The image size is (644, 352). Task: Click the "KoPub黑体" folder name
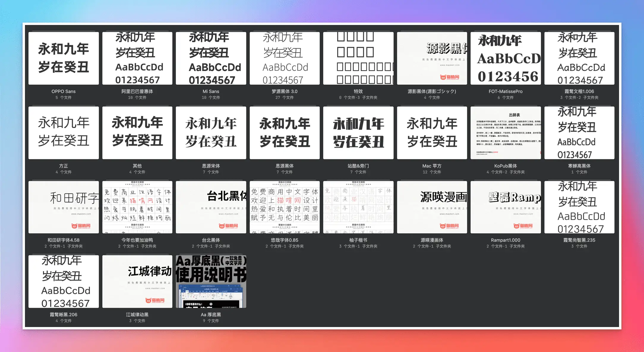tap(506, 166)
